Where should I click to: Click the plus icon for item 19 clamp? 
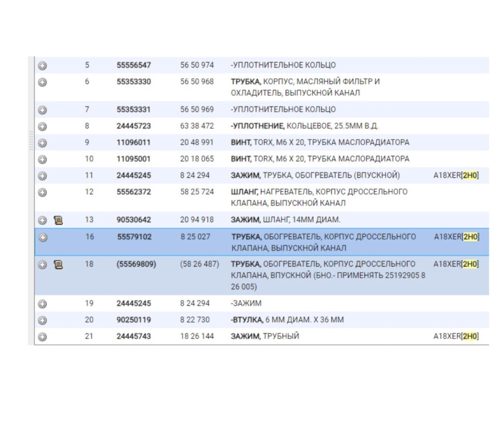point(43,304)
